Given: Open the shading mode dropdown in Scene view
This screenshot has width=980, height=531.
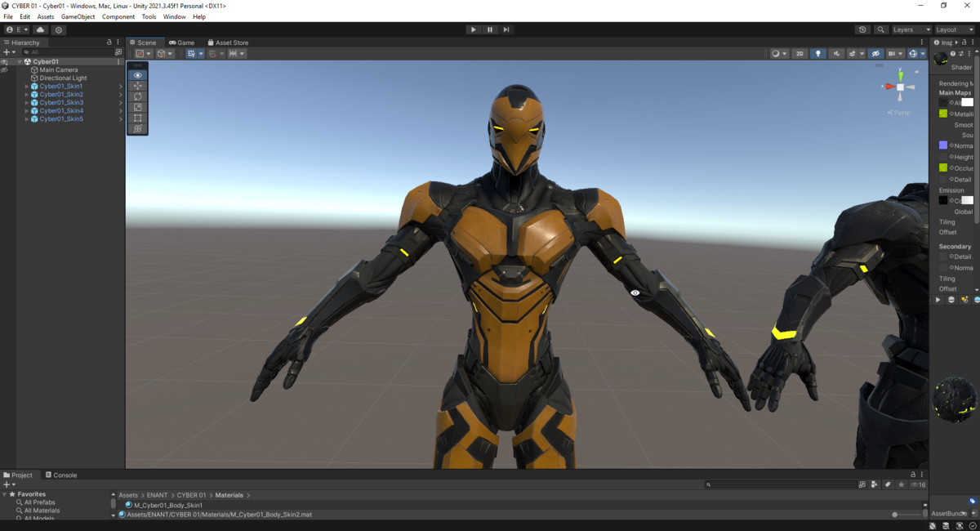Looking at the screenshot, I should pyautogui.click(x=778, y=53).
